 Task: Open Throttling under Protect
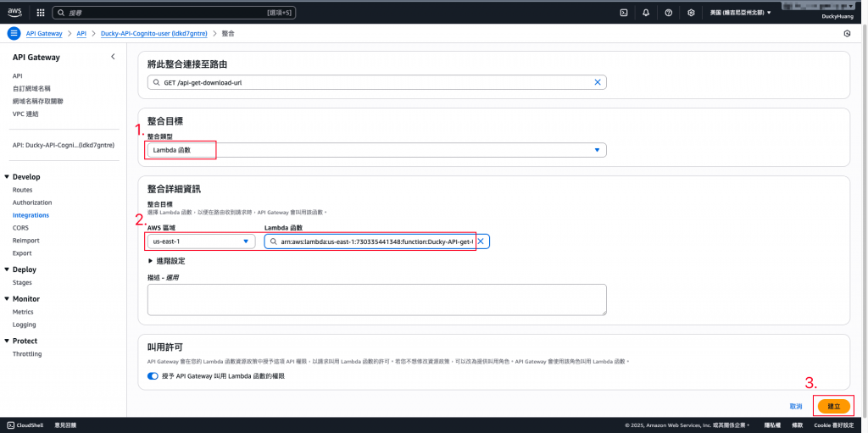[27, 354]
